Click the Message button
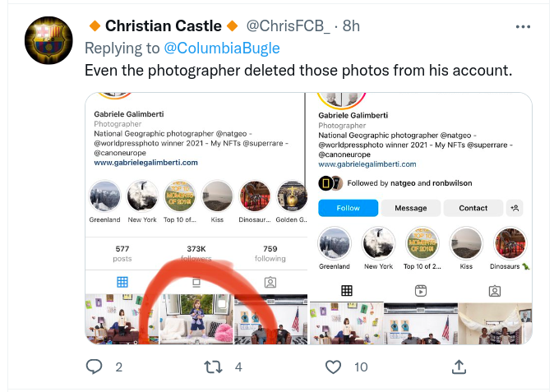This screenshot has width=554, height=392. click(410, 208)
